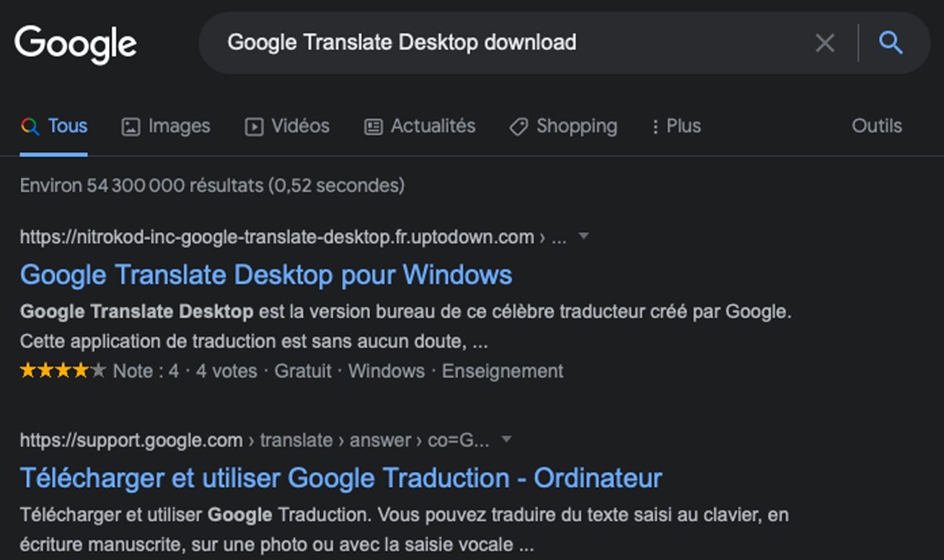
Task: Open the Actualités tab
Action: point(420,126)
